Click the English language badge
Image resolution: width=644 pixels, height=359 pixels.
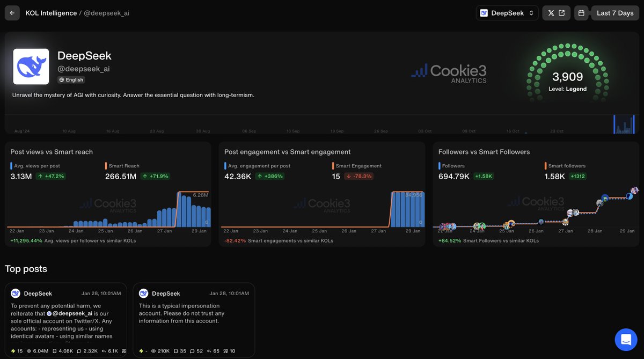[71, 80]
